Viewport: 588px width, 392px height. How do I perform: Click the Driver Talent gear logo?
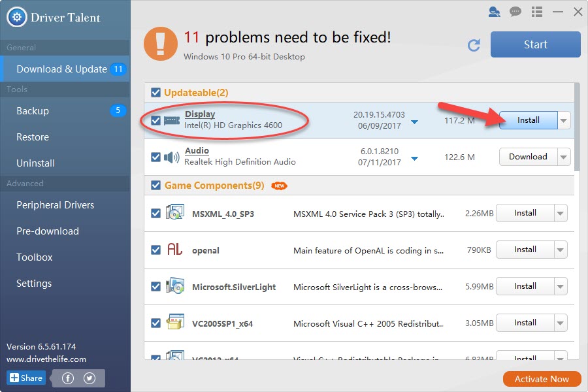click(17, 17)
